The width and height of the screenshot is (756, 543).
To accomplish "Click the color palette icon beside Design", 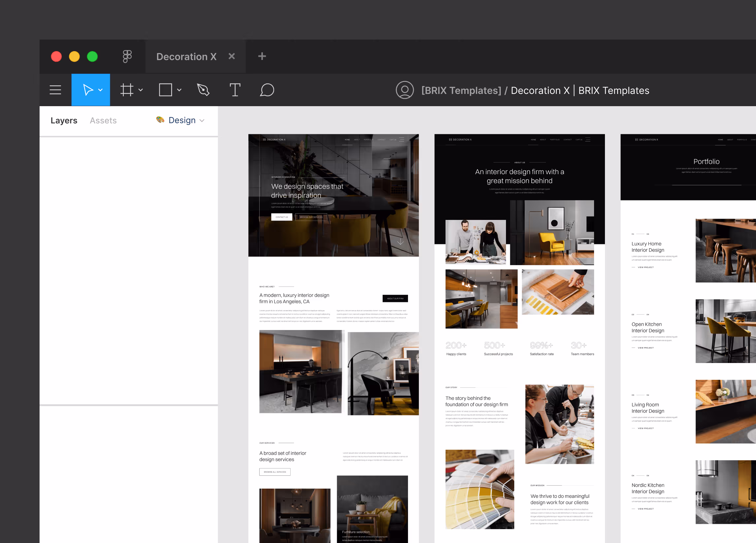I will point(160,120).
